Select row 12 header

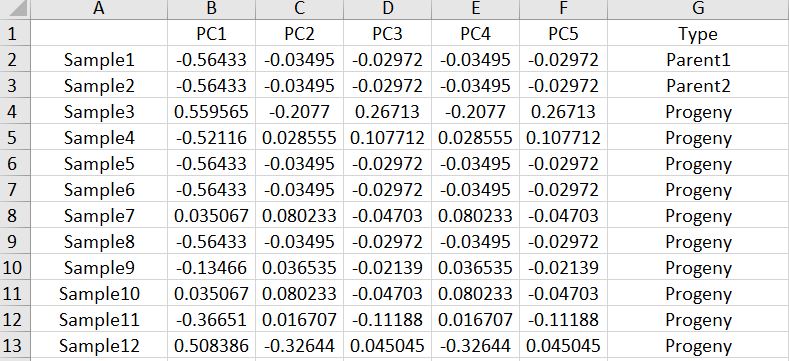point(15,320)
